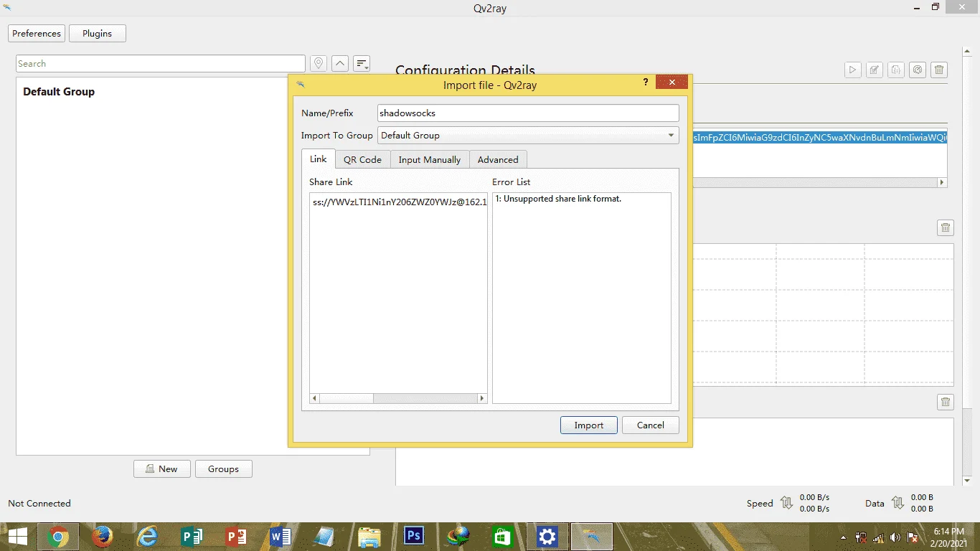Click the edit connection pencil icon
This screenshot has height=551, width=980.
tap(874, 70)
